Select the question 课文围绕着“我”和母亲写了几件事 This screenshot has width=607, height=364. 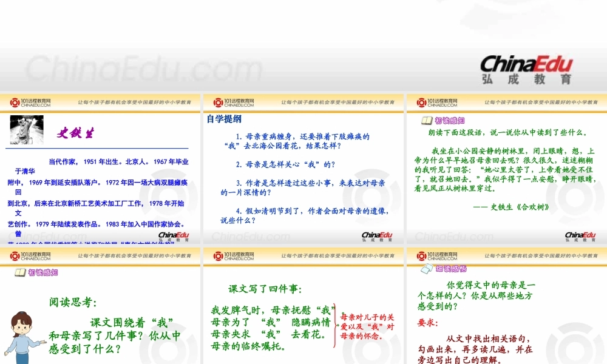coord(115,335)
